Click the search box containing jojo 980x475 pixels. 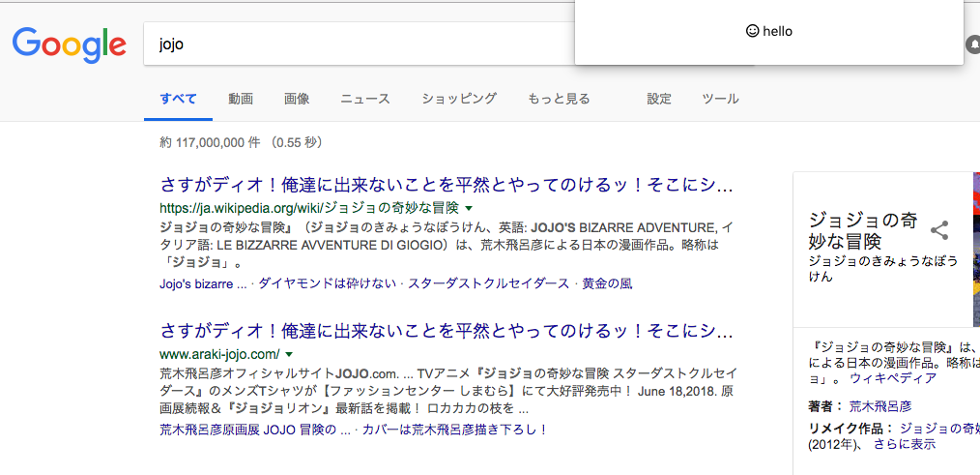pos(360,45)
